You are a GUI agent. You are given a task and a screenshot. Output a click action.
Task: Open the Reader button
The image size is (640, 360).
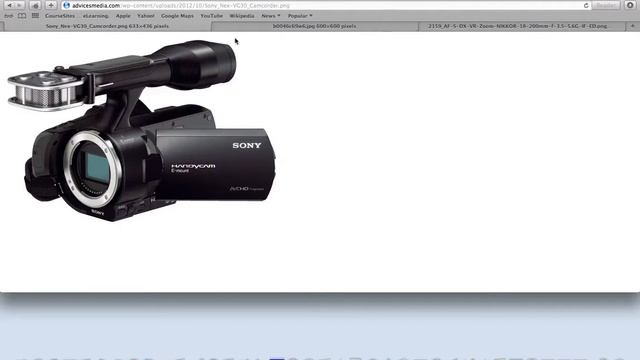[606, 5]
